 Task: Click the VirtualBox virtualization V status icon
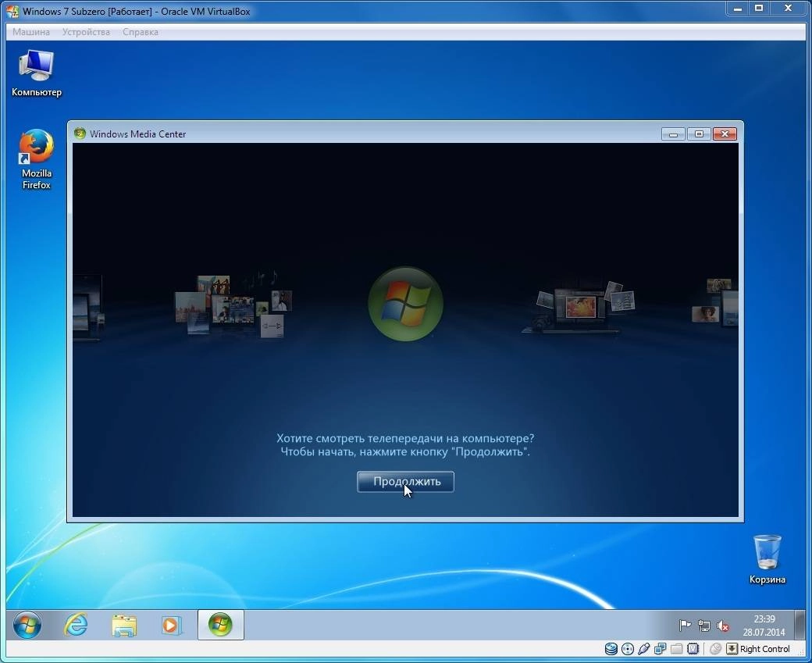[x=693, y=649]
